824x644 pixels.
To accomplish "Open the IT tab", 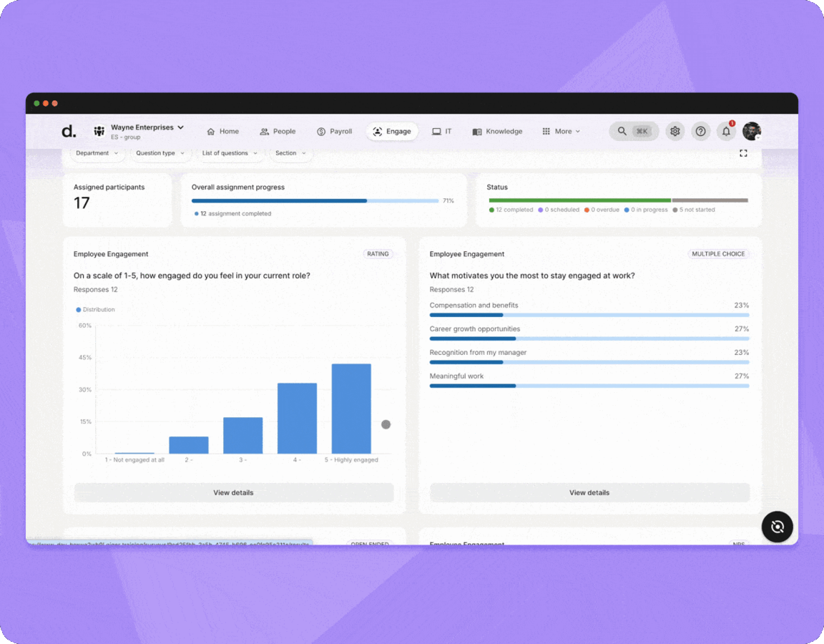I will [441, 132].
